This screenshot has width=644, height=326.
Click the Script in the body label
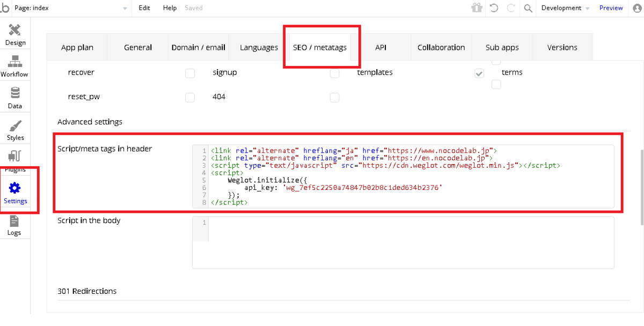tap(89, 220)
